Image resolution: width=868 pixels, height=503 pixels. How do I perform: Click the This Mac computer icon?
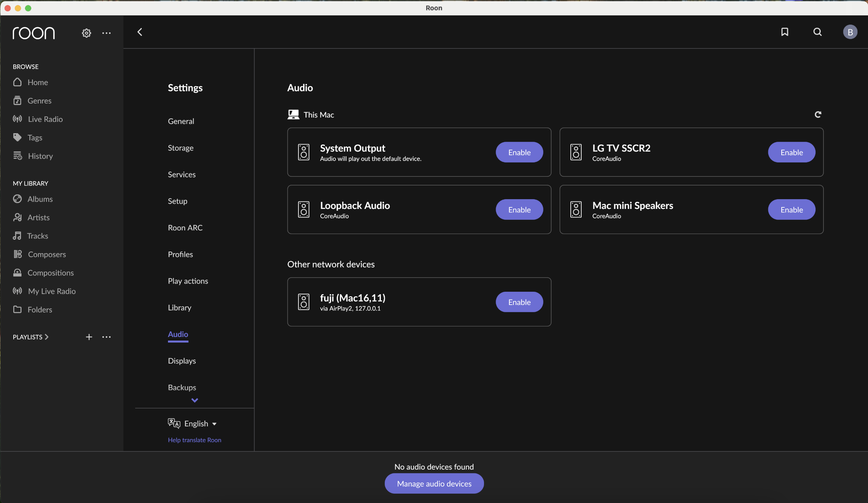(293, 114)
